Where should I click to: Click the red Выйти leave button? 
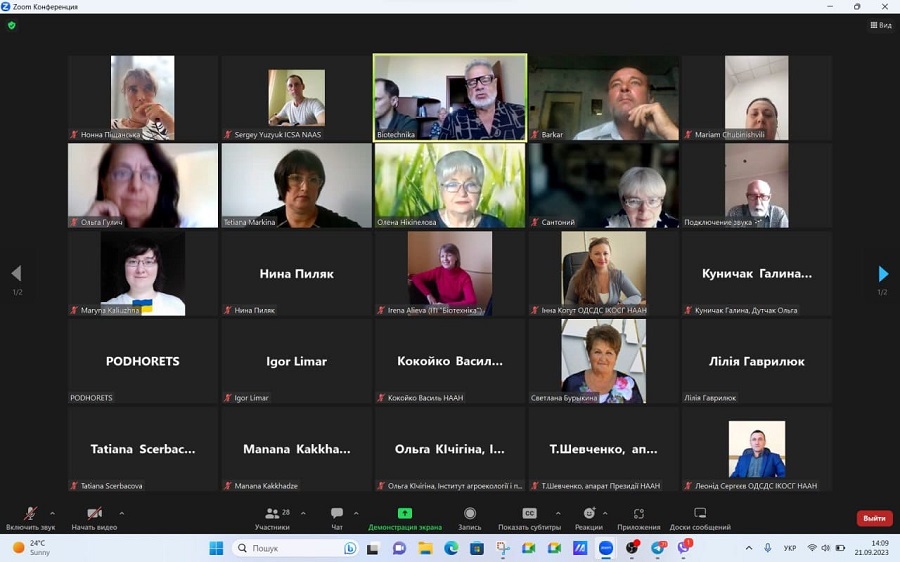click(x=874, y=518)
